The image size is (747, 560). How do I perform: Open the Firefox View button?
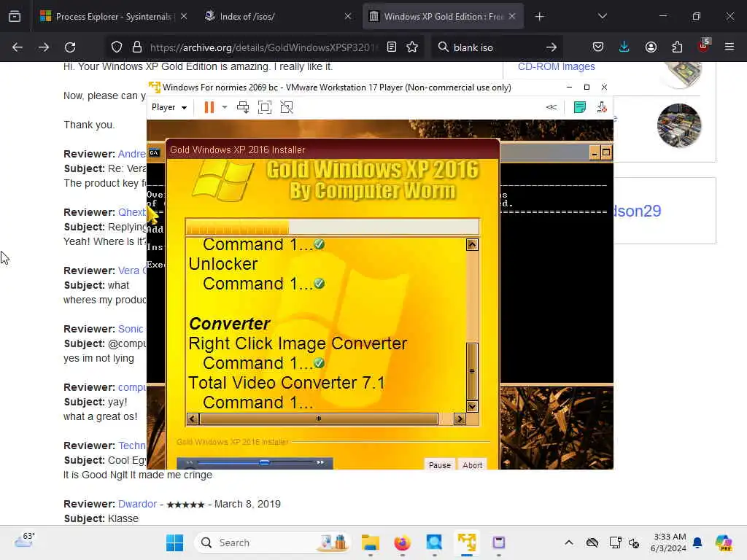pyautogui.click(x=15, y=16)
